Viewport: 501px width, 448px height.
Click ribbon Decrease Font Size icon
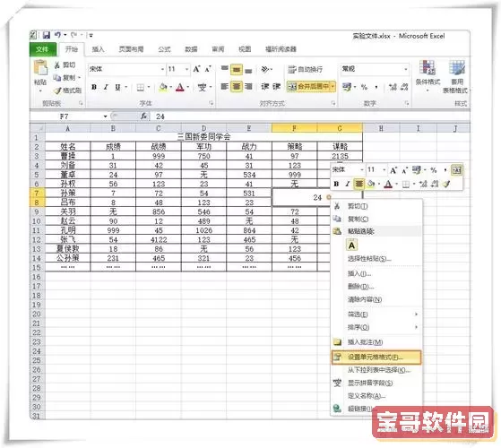pyautogui.click(x=208, y=69)
